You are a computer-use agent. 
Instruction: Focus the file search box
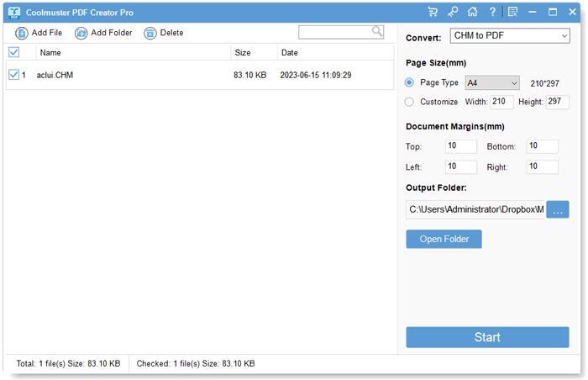(x=340, y=32)
